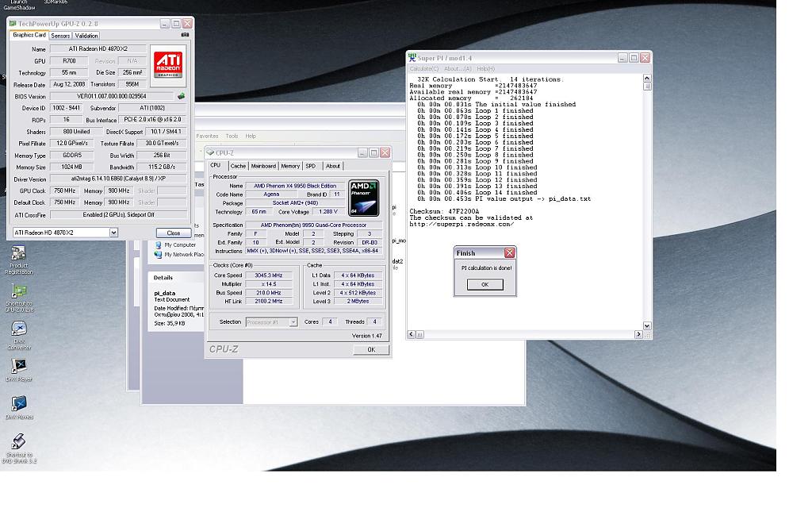Viewport: 812px width, 508px height.
Task: Click the Super PI title bar icon
Action: coord(412,57)
